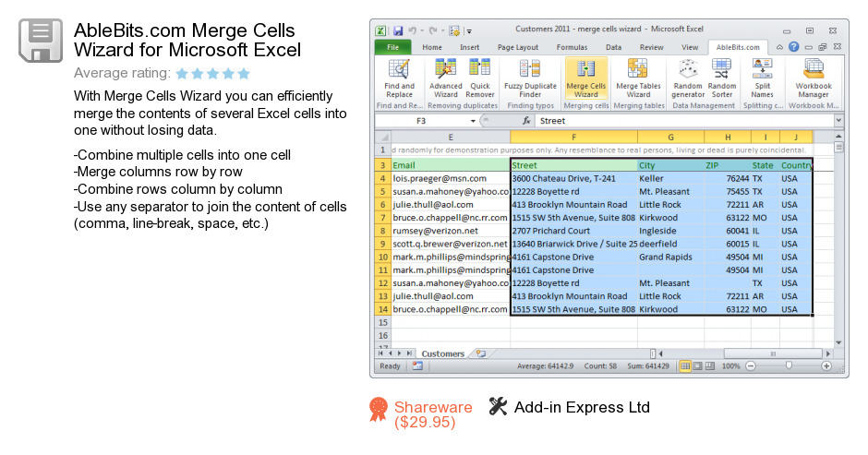Click the Excel application icon in title bar
Viewport: 868px width, 455px height.
pyautogui.click(x=380, y=30)
